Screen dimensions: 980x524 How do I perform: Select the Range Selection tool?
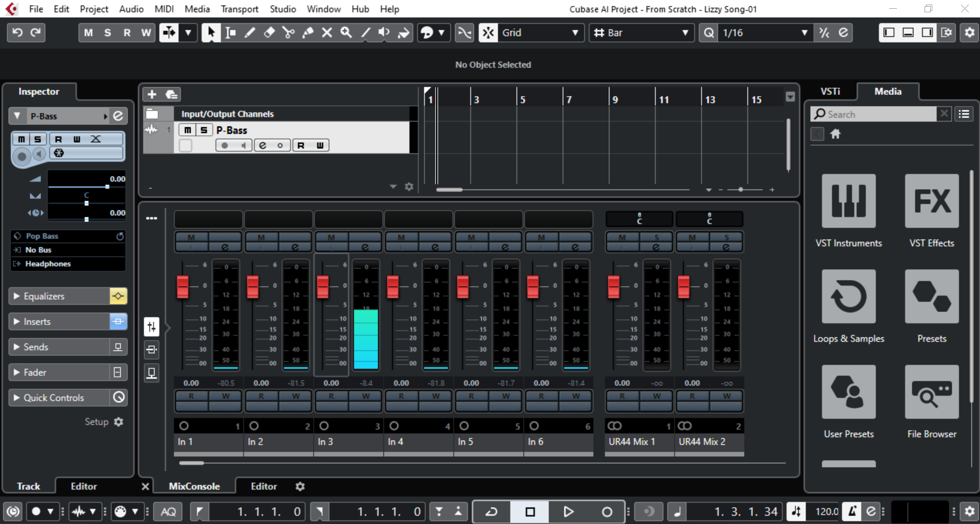point(230,33)
